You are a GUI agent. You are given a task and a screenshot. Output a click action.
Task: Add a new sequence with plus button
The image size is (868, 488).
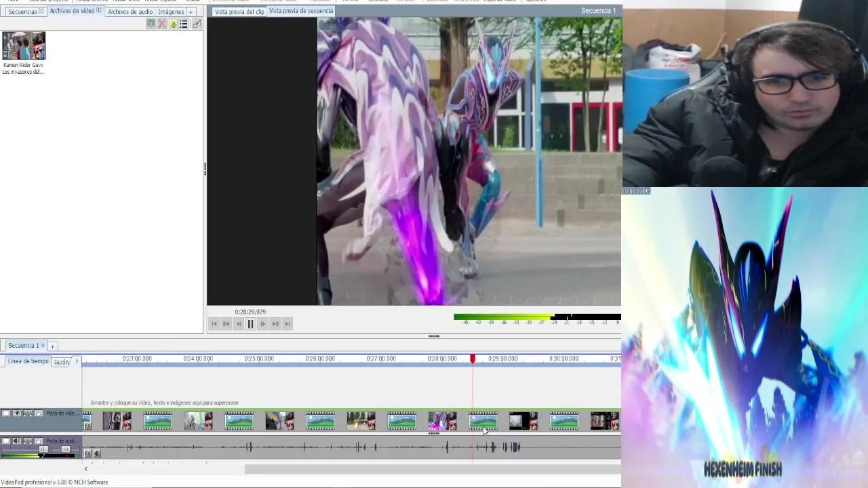(52, 346)
